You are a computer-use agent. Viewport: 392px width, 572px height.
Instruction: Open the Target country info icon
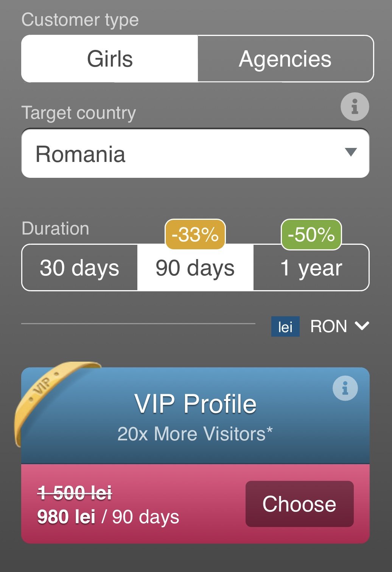point(355,107)
